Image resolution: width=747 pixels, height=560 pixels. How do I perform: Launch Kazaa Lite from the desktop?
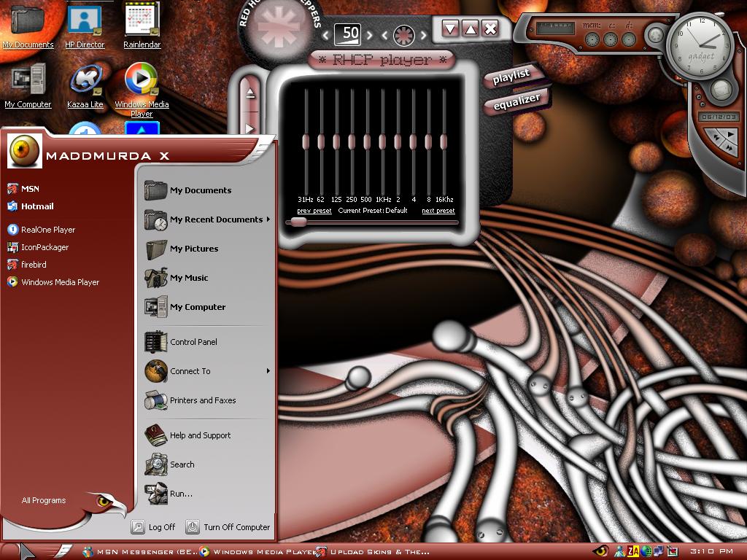point(85,86)
